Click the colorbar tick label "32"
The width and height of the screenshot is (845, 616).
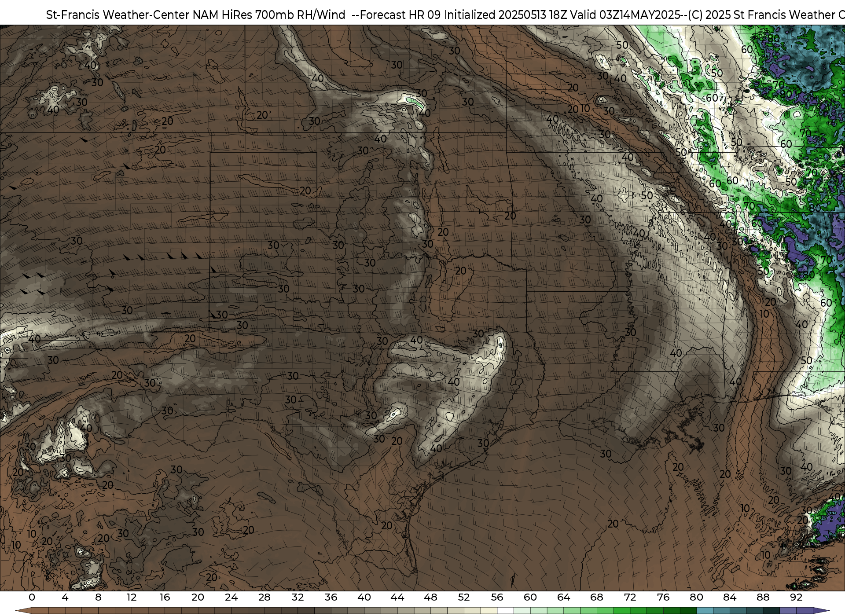[298, 597]
